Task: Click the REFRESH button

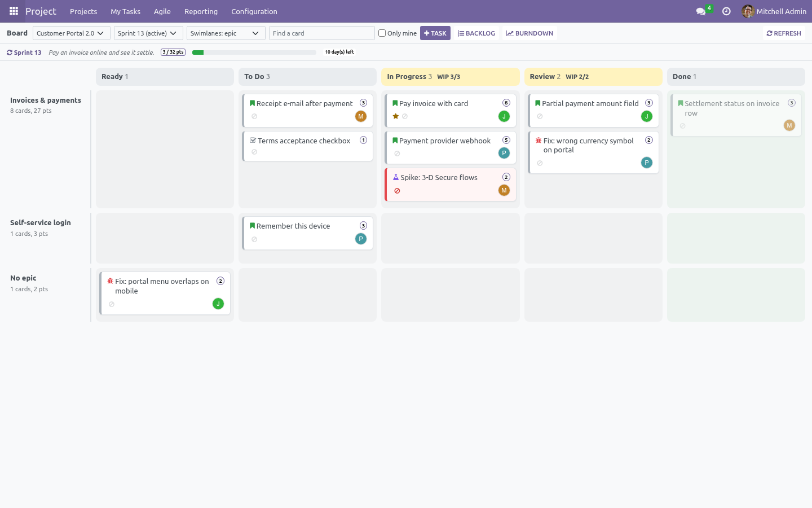Action: click(784, 33)
